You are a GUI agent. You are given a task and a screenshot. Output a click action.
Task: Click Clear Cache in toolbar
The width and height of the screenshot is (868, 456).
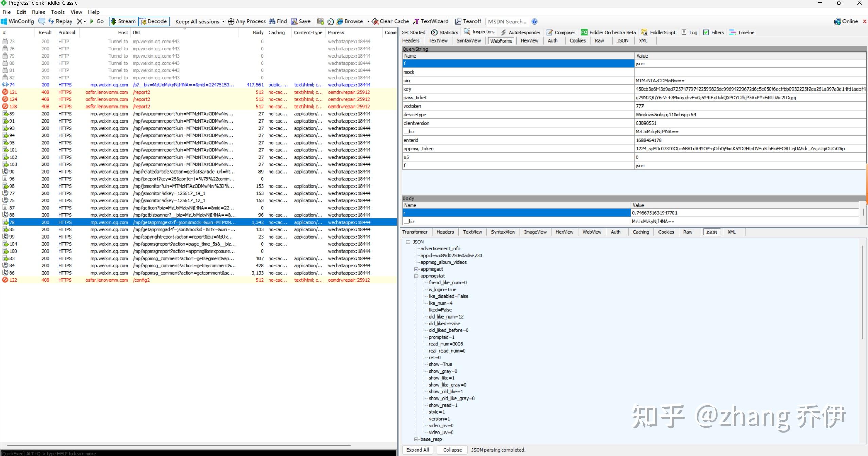390,21
